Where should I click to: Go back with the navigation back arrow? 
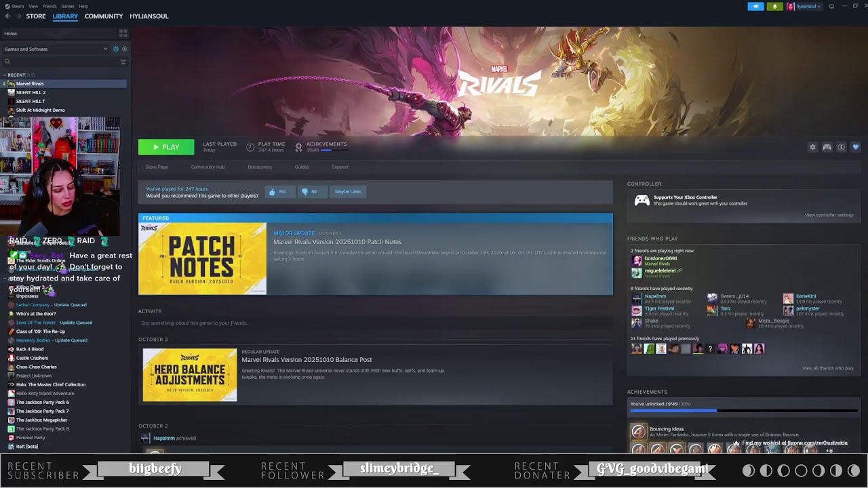7,16
